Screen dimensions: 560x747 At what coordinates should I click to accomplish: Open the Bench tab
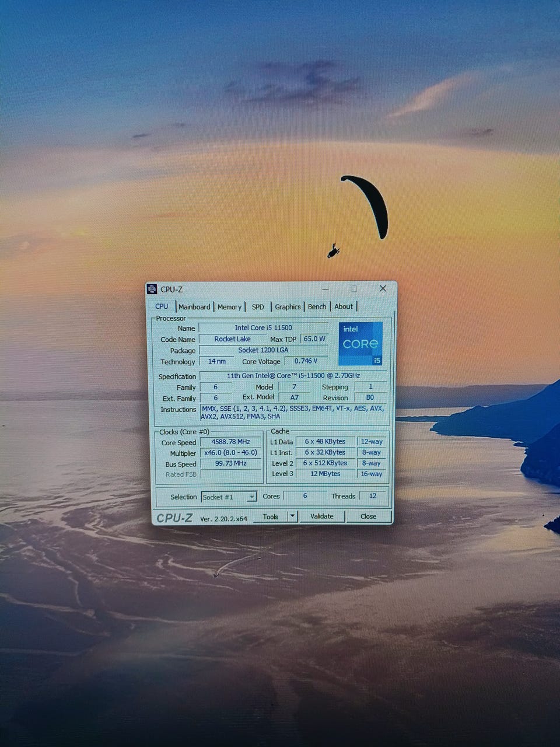pyautogui.click(x=317, y=306)
